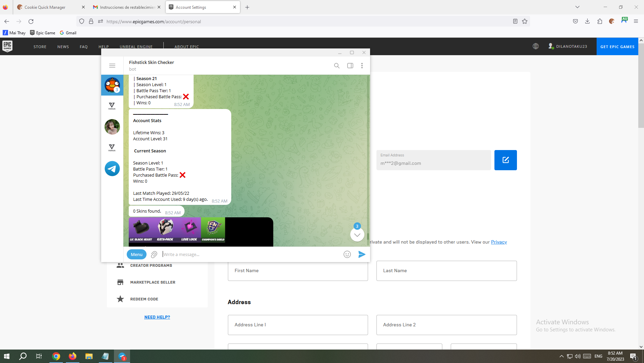Open the Windows notification center
The width and height of the screenshot is (644, 363).
[634, 356]
